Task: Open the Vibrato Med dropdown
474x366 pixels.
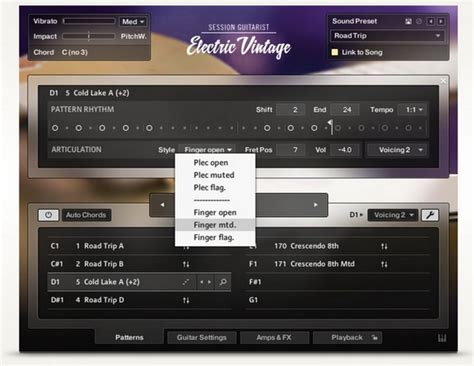Action: click(133, 22)
